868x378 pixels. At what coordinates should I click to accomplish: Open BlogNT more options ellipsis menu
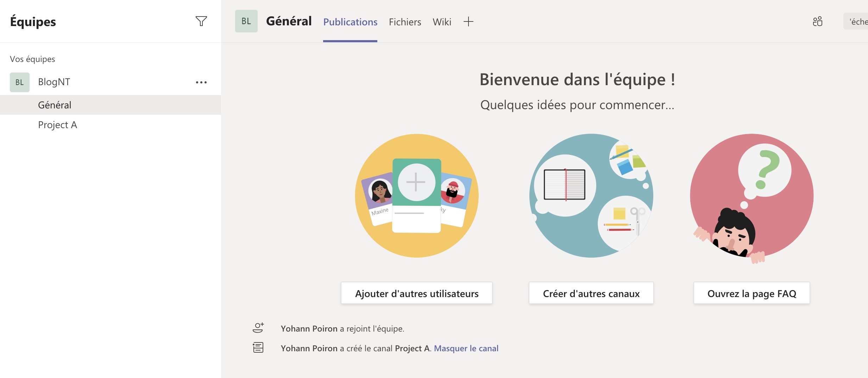click(x=201, y=82)
